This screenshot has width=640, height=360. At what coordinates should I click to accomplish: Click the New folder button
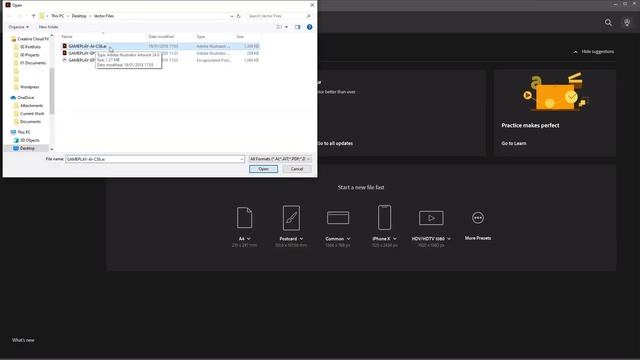(x=48, y=27)
